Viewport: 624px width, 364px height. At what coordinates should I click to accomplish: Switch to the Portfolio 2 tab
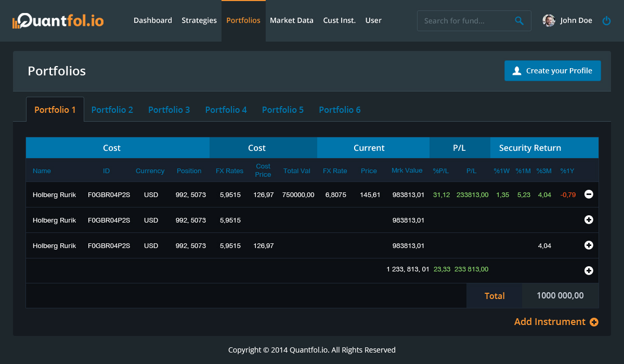[112, 110]
